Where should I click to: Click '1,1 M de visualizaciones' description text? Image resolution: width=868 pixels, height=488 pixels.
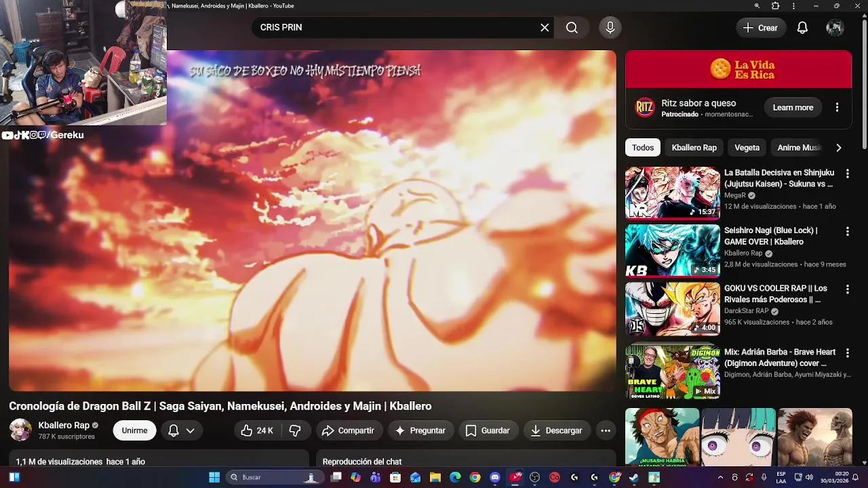pos(81,462)
